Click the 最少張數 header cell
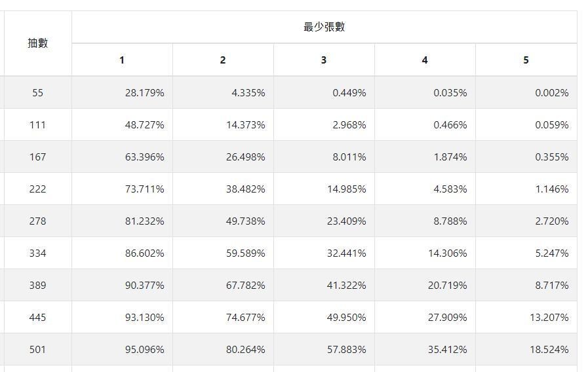This screenshot has height=372, width=588. point(324,27)
